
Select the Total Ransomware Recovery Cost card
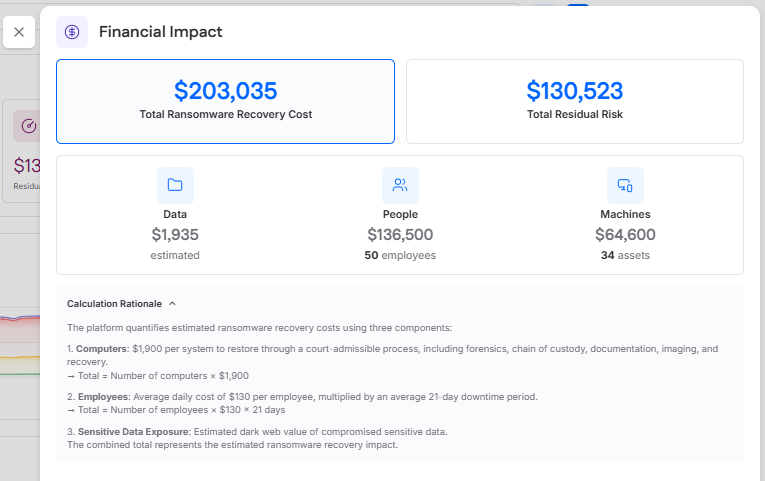click(225, 102)
